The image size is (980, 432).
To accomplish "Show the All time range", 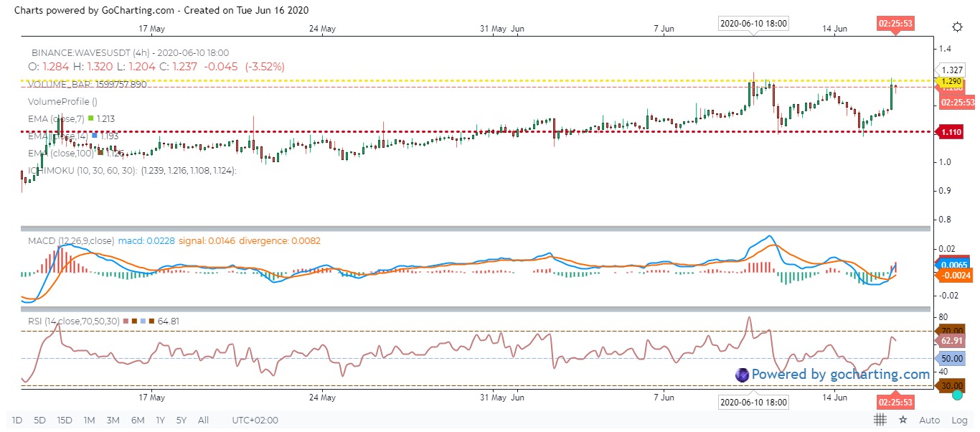I will click(203, 420).
